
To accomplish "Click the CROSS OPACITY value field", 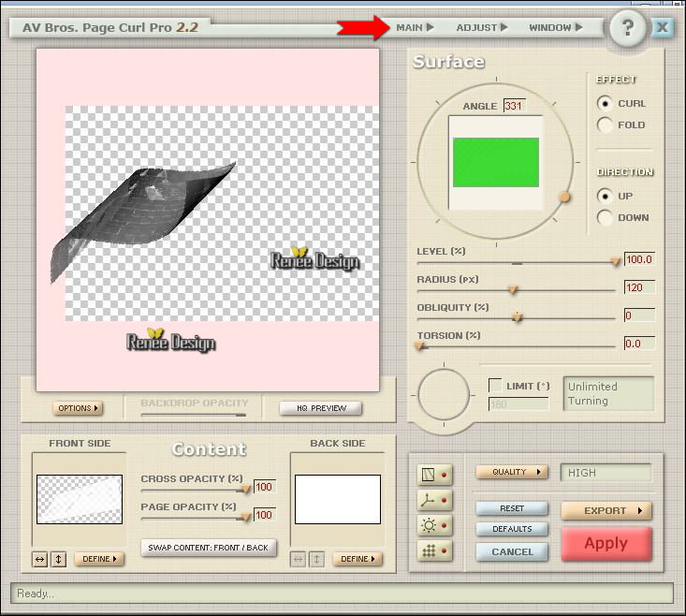I will click(x=265, y=487).
